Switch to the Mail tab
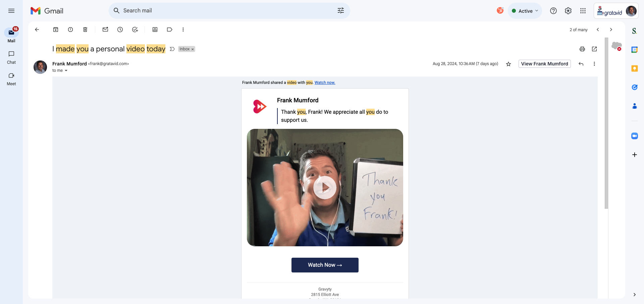Screen dimensions: 644x304 (x=11, y=35)
